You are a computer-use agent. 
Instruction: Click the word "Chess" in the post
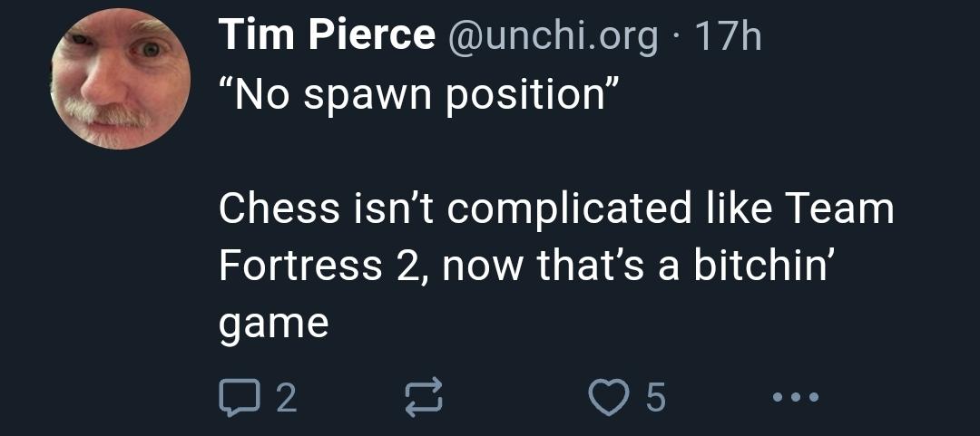279,209
